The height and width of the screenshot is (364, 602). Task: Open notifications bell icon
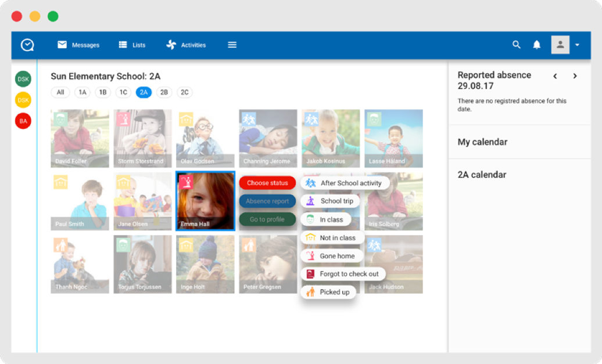click(537, 45)
